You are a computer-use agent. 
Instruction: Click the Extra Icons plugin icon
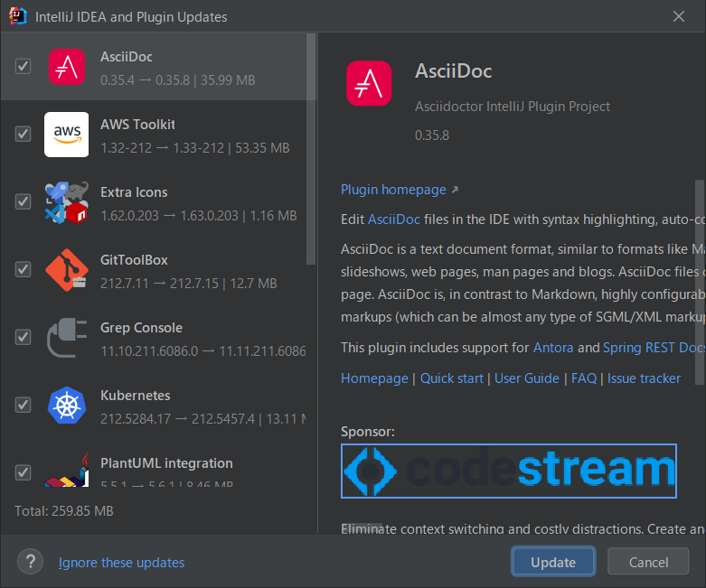(67, 202)
